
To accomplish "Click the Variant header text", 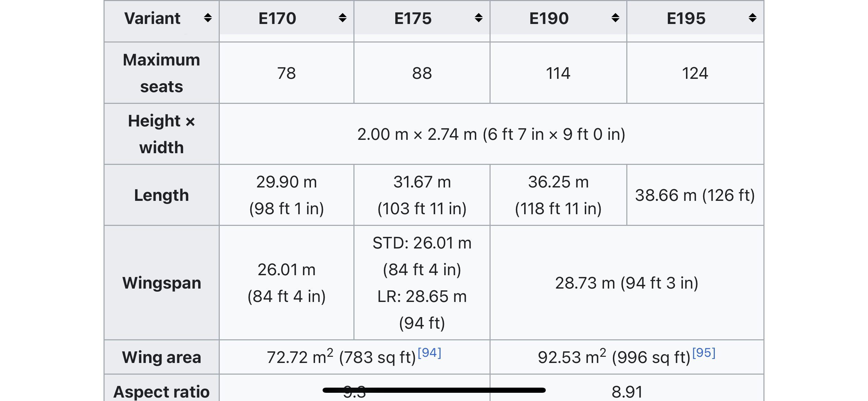I will pos(152,18).
